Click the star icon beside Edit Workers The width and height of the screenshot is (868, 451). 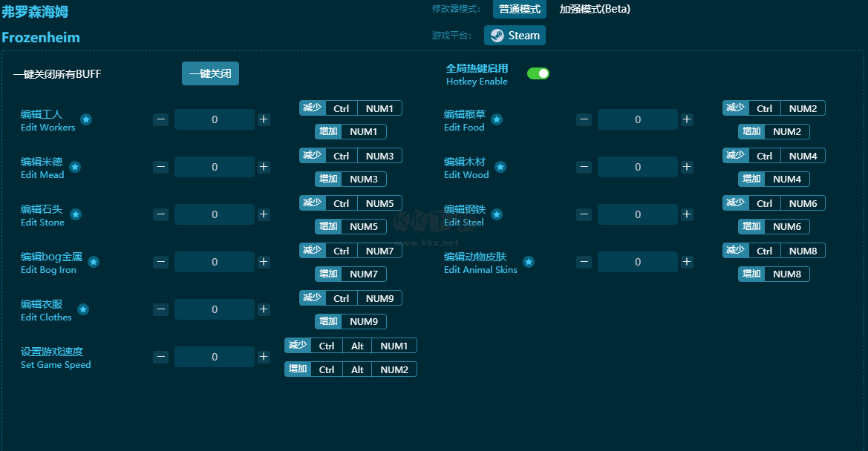86,119
